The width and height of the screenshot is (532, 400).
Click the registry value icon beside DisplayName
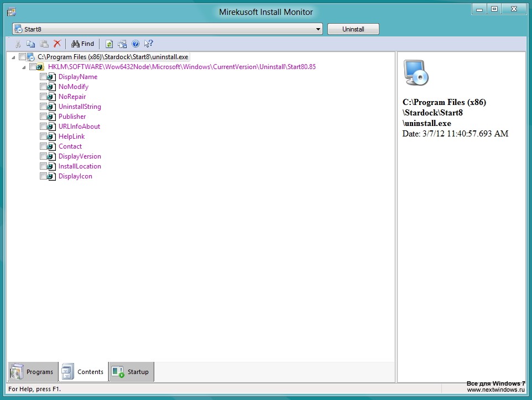pyautogui.click(x=51, y=77)
